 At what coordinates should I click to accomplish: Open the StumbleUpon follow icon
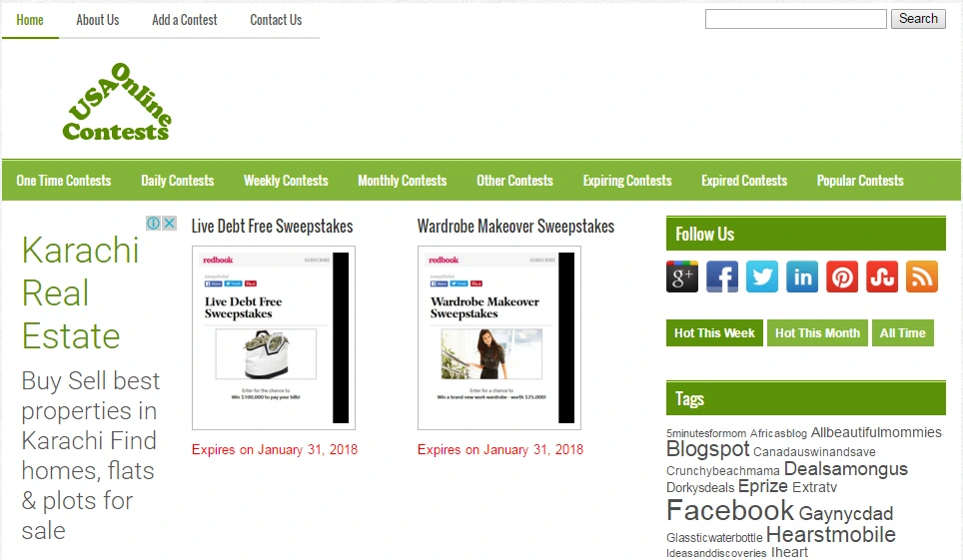(882, 277)
